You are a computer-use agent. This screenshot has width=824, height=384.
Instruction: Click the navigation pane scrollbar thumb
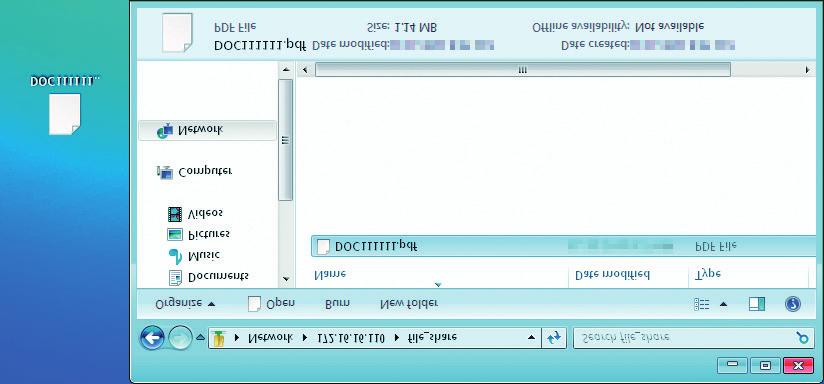click(285, 140)
